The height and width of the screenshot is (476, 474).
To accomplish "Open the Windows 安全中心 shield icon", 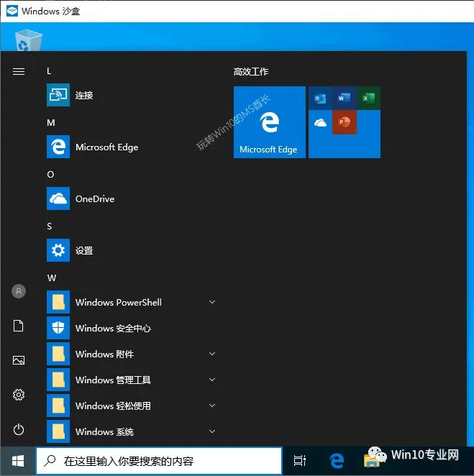I will tap(58, 328).
